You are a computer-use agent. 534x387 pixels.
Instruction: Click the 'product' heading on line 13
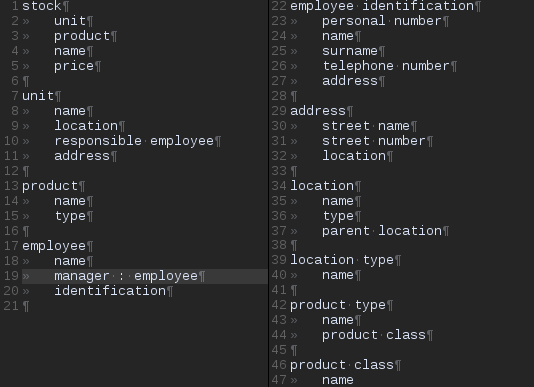(50, 186)
